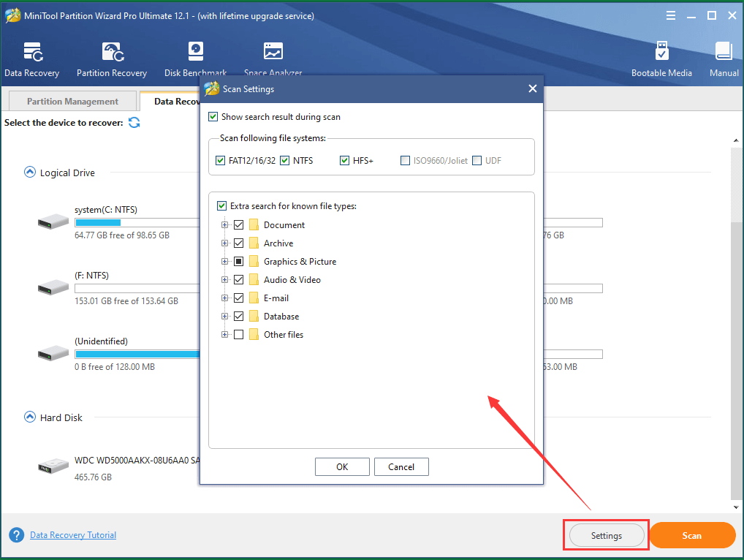Click the 465.76 GB disk size text
Viewport: 744px width, 560px height.
click(x=93, y=477)
